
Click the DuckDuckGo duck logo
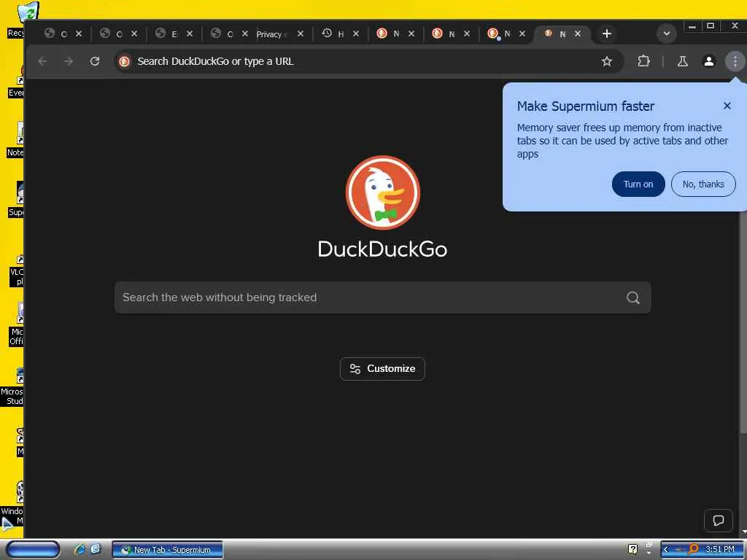382,192
